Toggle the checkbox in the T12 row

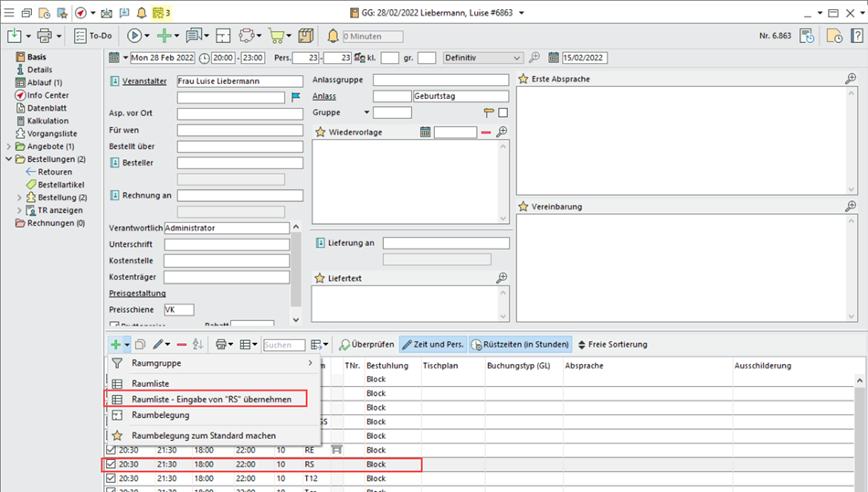tap(111, 478)
